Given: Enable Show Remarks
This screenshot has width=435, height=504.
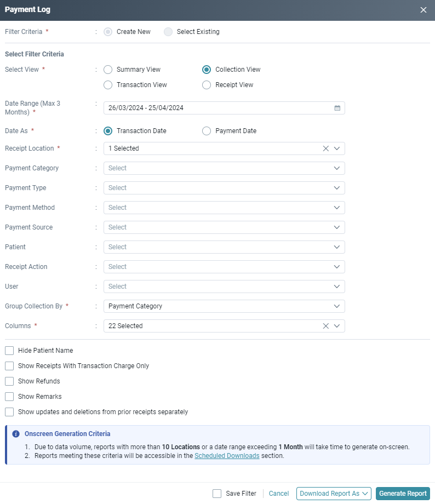Looking at the screenshot, I should pyautogui.click(x=9, y=396).
